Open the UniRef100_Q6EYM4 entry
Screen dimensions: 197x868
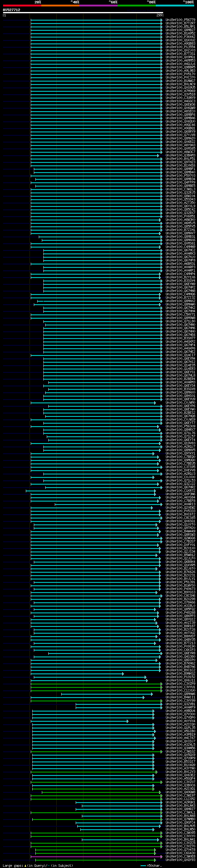coord(180,358)
